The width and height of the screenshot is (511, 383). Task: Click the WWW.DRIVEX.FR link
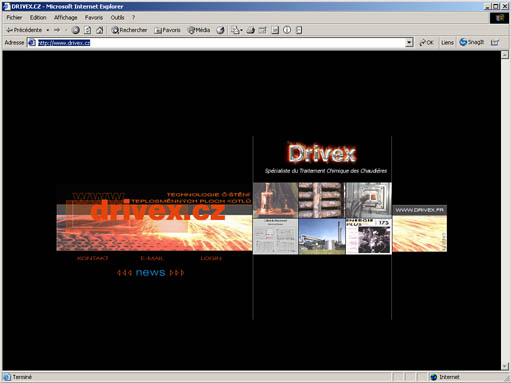[x=420, y=210]
